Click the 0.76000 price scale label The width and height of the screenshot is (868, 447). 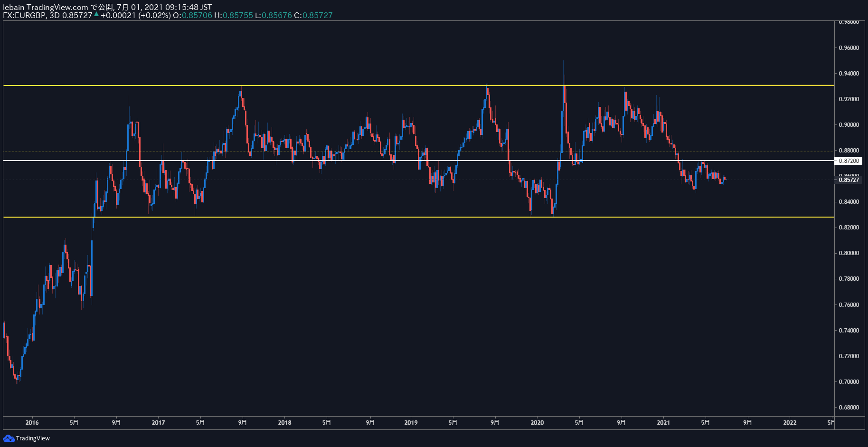tap(849, 305)
